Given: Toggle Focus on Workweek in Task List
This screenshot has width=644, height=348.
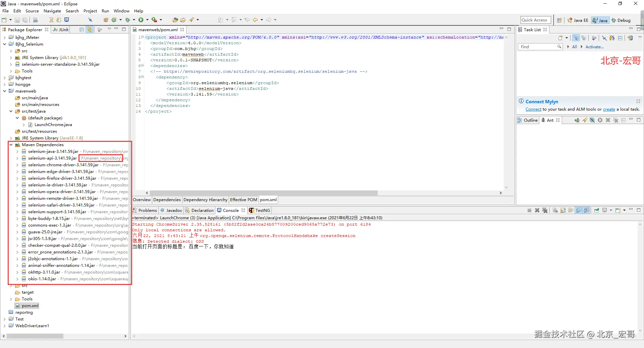Looking at the screenshot, I should point(594,38).
